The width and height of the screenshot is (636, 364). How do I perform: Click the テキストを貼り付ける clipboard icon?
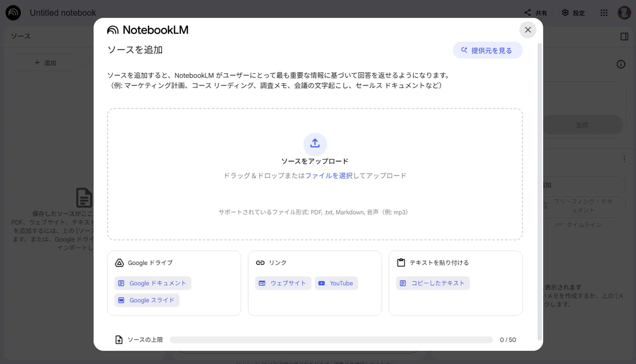point(401,263)
